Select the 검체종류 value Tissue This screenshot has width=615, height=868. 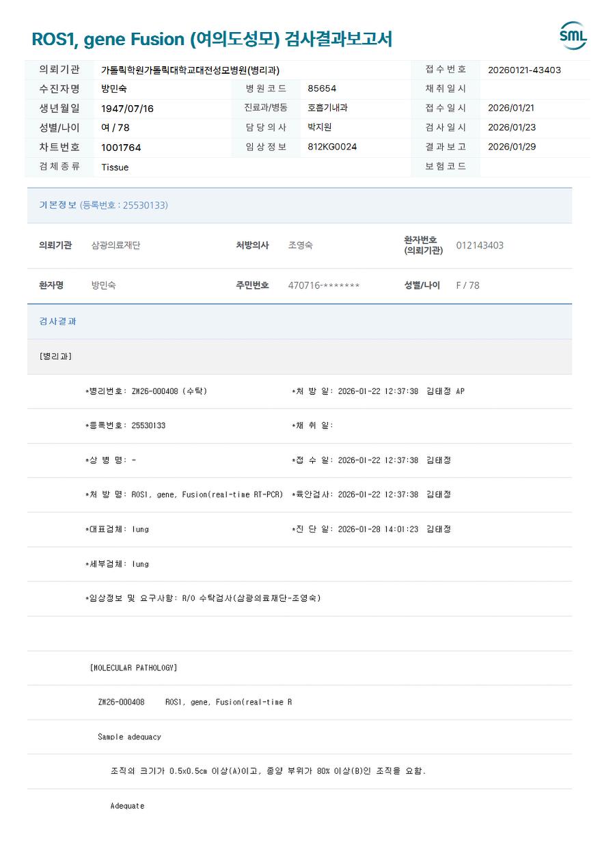click(x=115, y=167)
